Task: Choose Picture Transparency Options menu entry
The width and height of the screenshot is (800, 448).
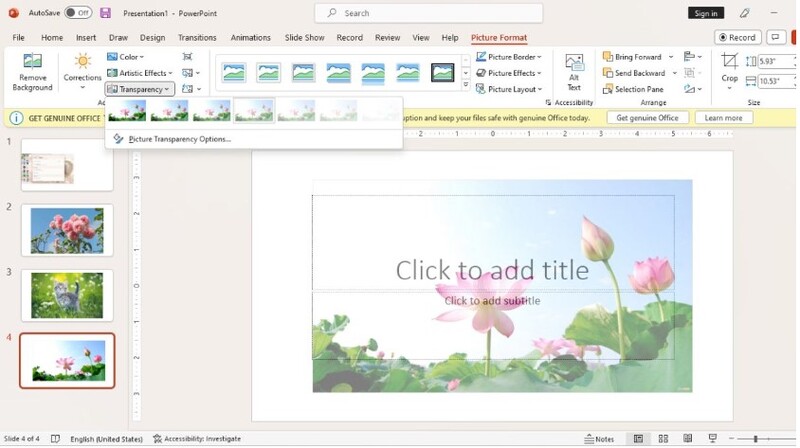Action: click(179, 139)
